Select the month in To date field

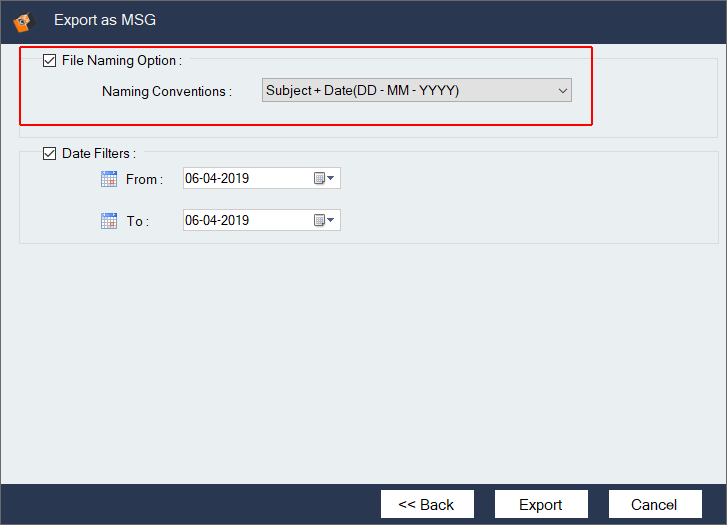tap(212, 220)
